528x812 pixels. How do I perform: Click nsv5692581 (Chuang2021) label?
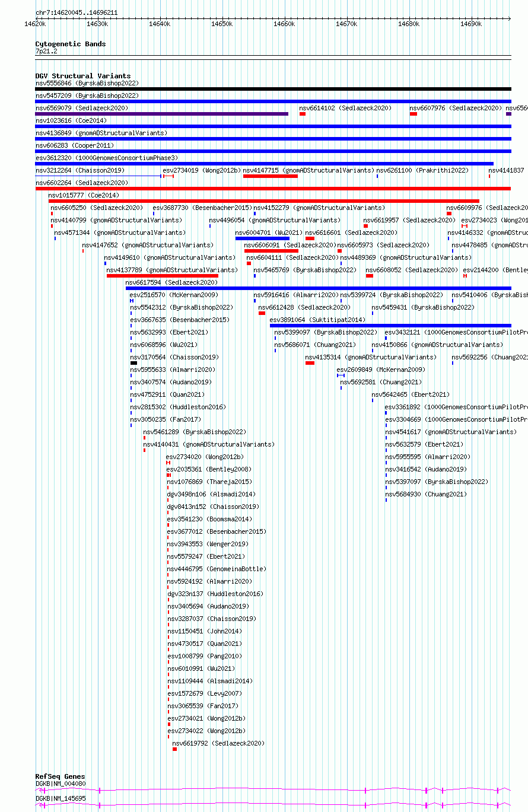pos(381,382)
